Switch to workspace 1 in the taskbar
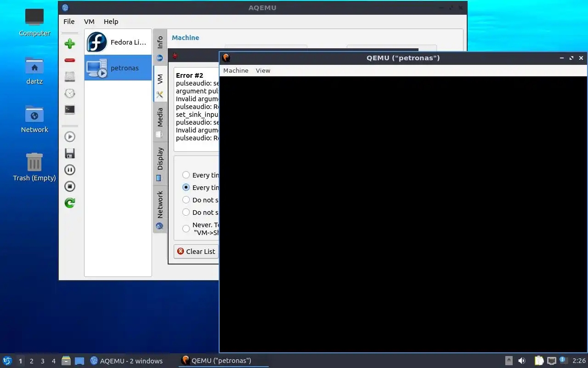Screen dimensions: 588x368 click(20, 361)
